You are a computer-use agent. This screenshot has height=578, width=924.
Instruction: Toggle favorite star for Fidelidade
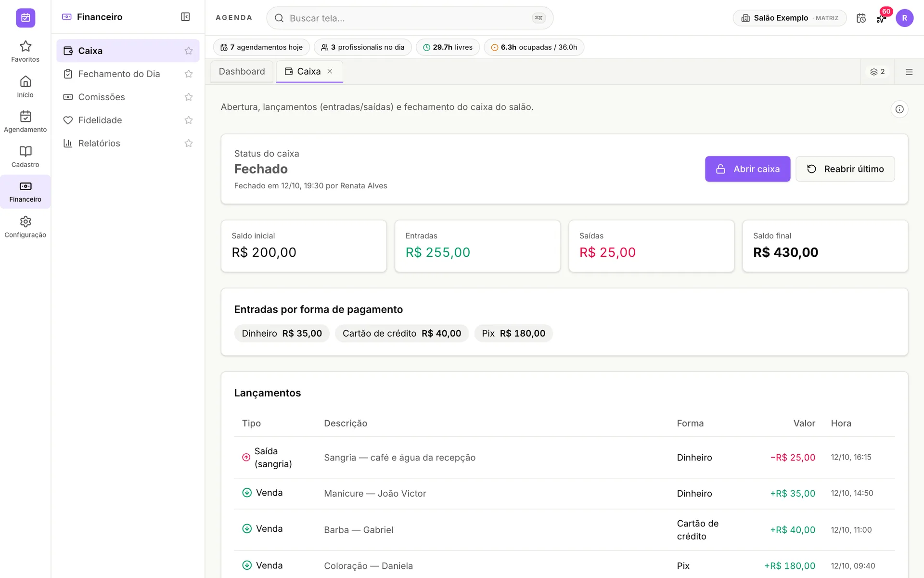[189, 120]
